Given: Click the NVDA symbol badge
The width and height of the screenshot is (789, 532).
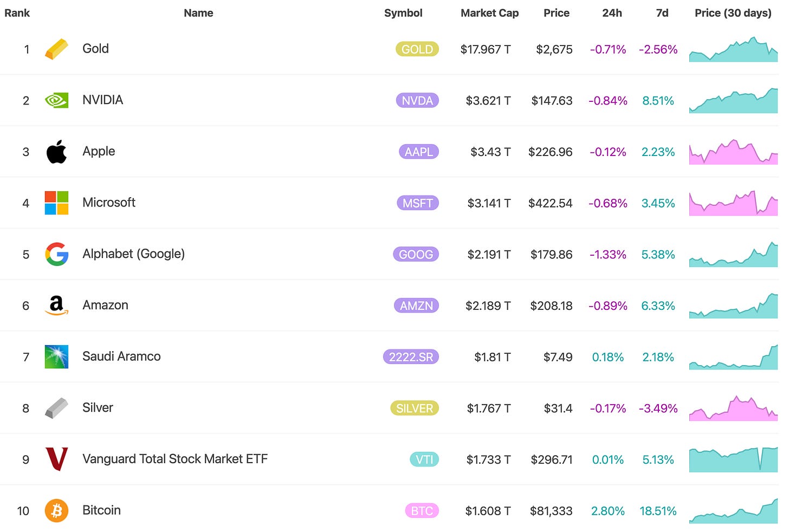Looking at the screenshot, I should click(417, 101).
